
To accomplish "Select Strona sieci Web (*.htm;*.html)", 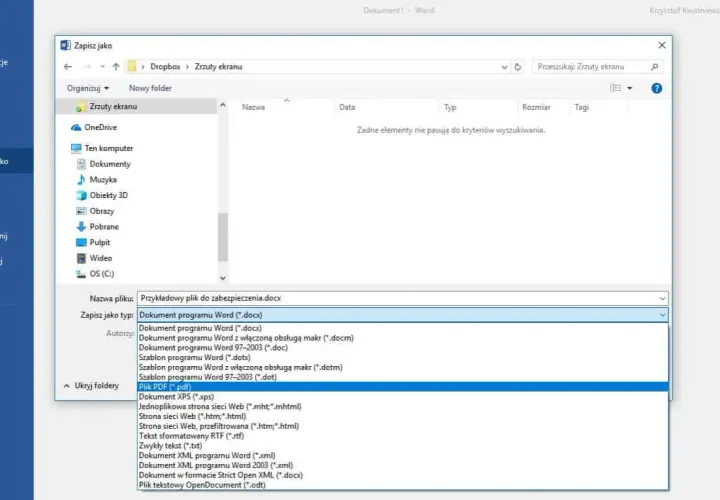I will 403,416.
